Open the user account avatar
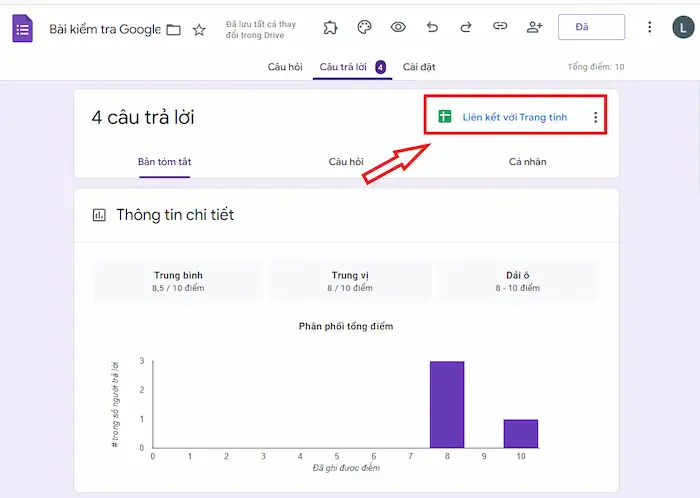Screen dimensions: 700x498 click(682, 27)
